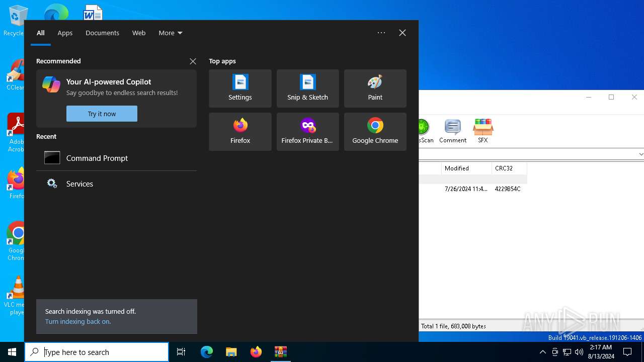Open the notification center
This screenshot has height=362, width=644.
pyautogui.click(x=627, y=352)
